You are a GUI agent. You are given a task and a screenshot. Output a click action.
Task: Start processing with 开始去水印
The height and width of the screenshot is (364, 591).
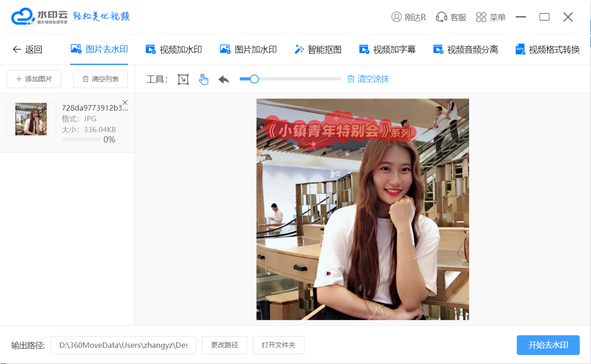548,345
